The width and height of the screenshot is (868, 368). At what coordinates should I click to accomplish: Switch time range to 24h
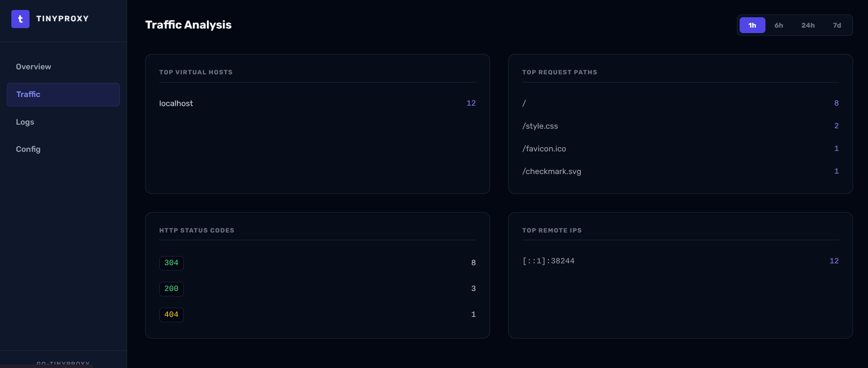808,25
